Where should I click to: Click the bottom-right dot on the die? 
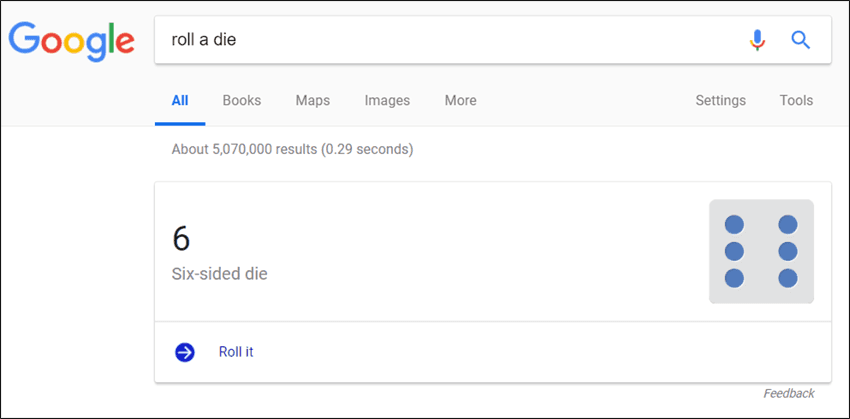pyautogui.click(x=788, y=278)
